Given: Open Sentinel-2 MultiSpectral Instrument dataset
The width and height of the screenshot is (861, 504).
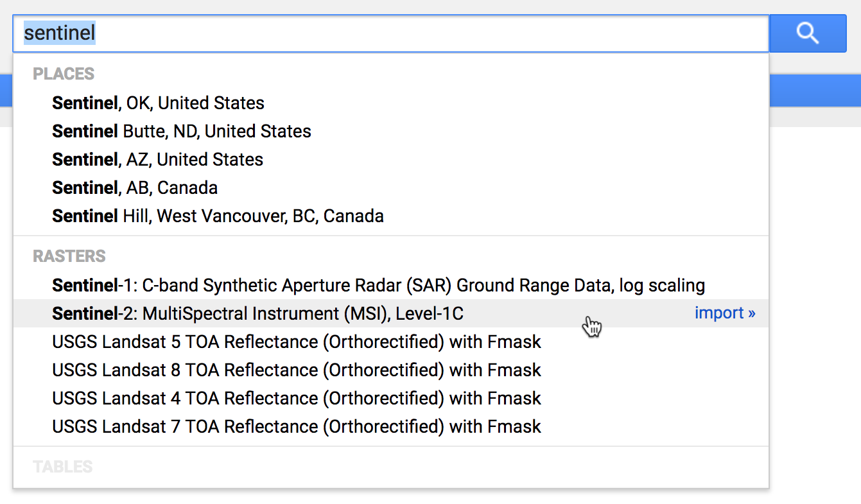Looking at the screenshot, I should pyautogui.click(x=257, y=313).
